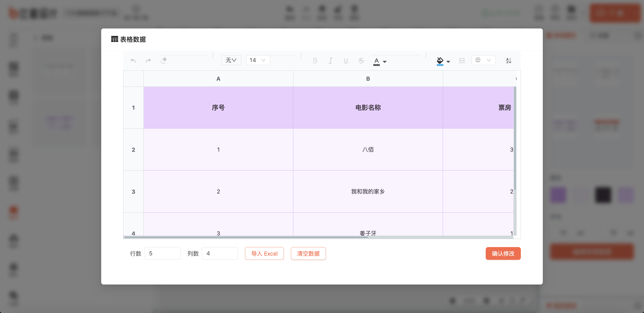This screenshot has width=644, height=313.
Task: Click the 列数 column count input
Action: 220,253
